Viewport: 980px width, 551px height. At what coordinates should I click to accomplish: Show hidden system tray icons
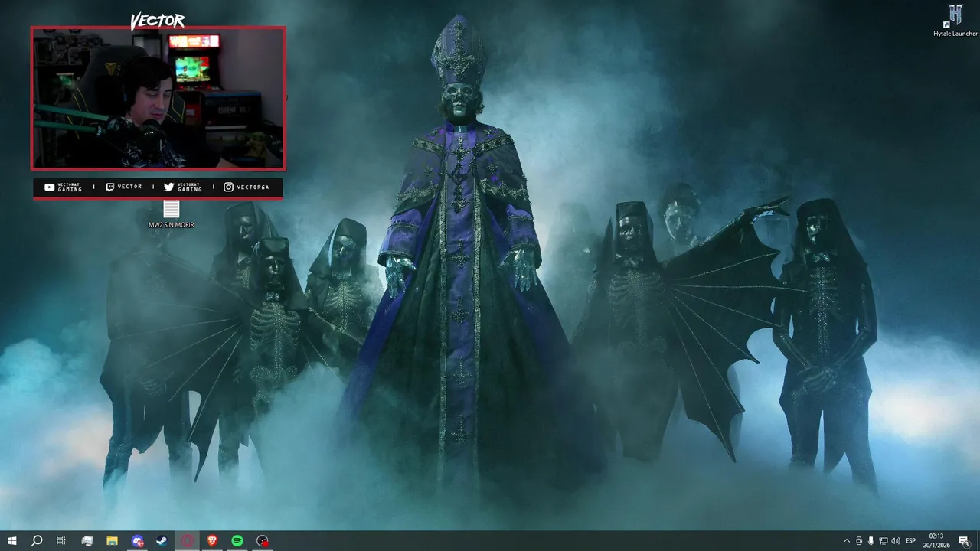click(846, 541)
